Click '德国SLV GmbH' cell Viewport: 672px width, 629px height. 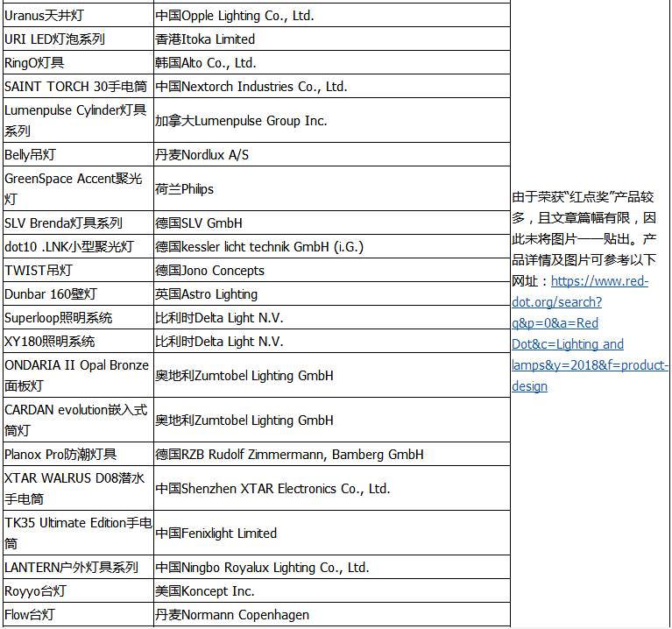[332, 223]
